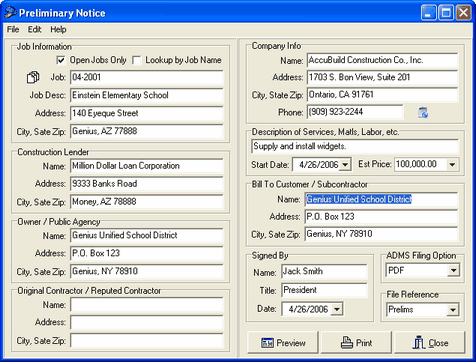Open the Edit menu

34,30
